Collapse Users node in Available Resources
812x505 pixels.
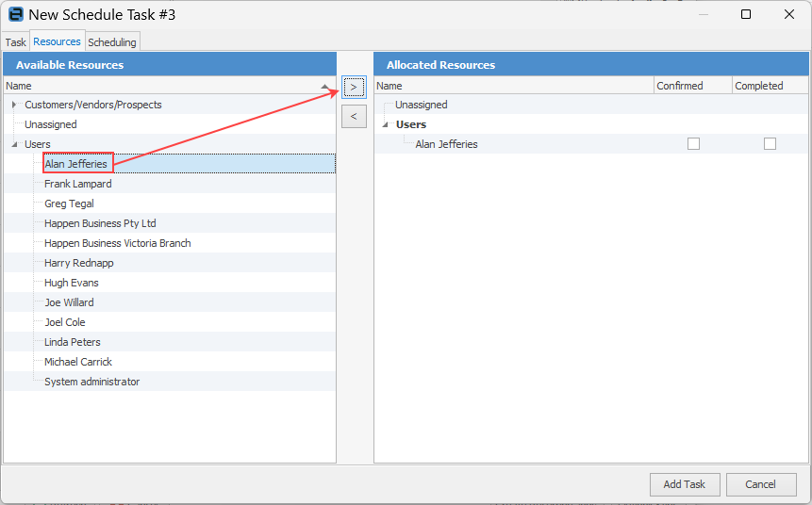(14, 144)
